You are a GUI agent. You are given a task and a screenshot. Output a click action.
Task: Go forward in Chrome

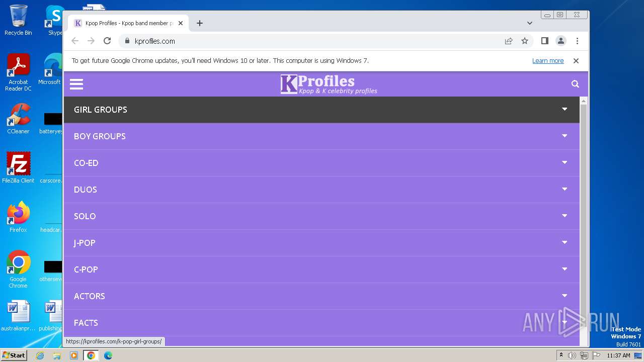click(91, 41)
